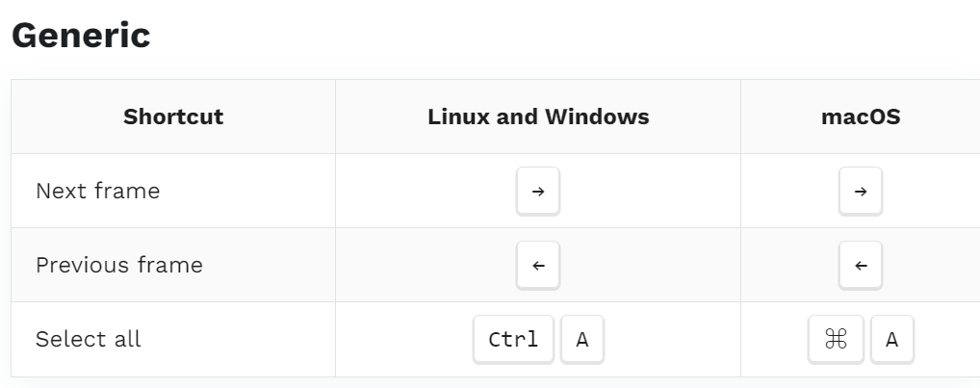
Task: Click the right arrow key in macOS column
Action: click(860, 191)
